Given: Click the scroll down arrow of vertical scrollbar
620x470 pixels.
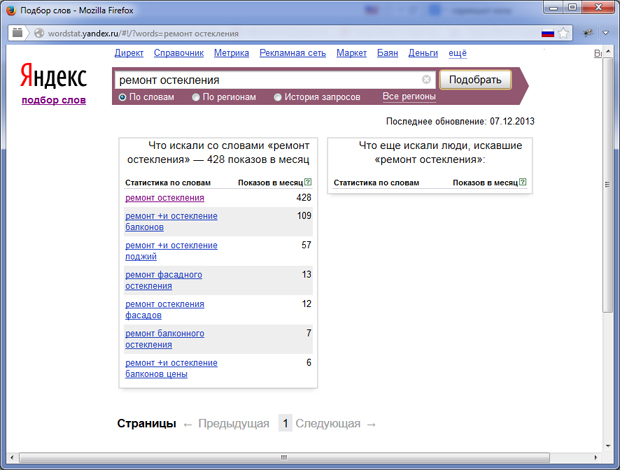Looking at the screenshot, I should tap(608, 446).
